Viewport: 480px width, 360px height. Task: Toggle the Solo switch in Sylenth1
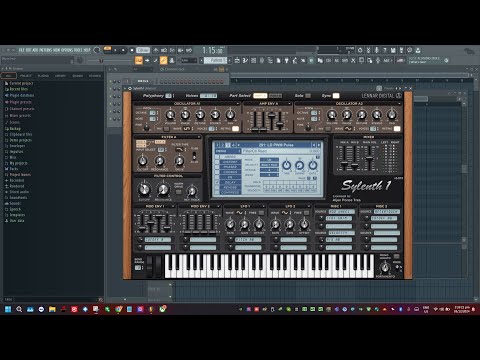pyautogui.click(x=308, y=96)
